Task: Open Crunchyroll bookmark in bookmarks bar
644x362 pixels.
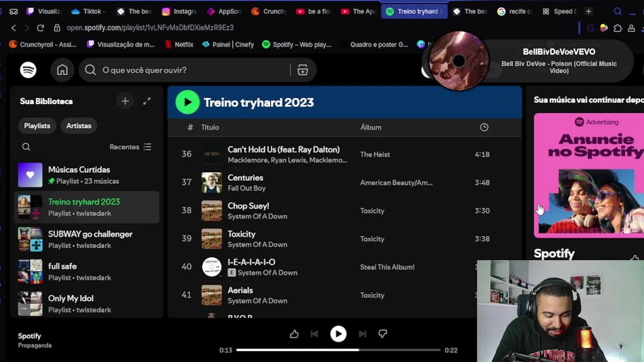Action: (43, 44)
